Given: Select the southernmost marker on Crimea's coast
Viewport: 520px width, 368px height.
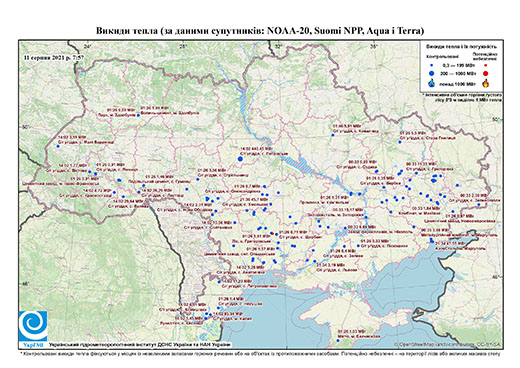Looking at the screenshot, I should point(338,341).
